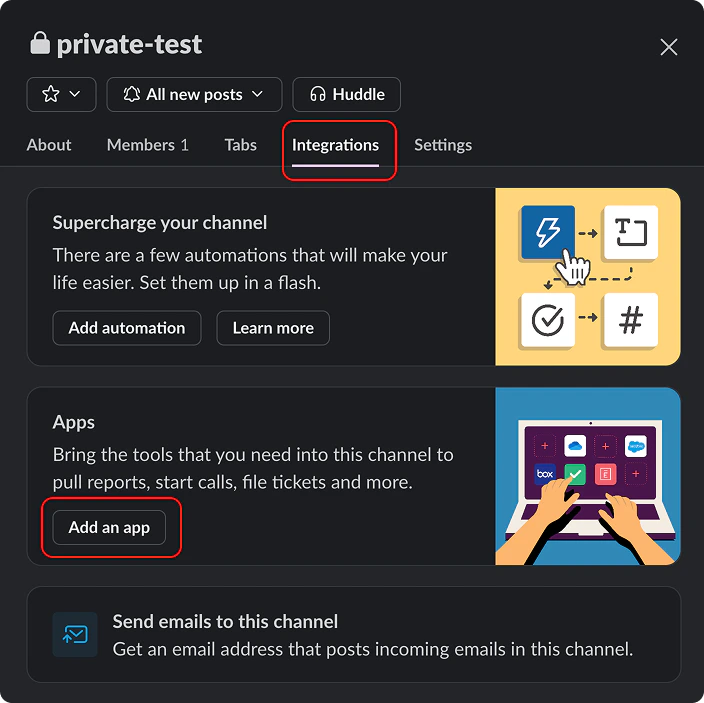Open the Members 1 tab
This screenshot has height=703, width=704.
[148, 145]
